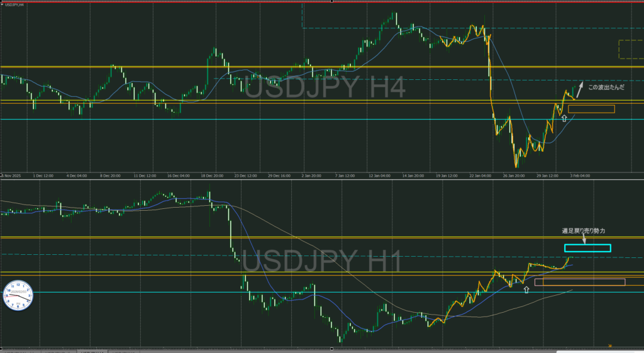Select the white up-arrow marker on H1 chart

[x=526, y=289]
